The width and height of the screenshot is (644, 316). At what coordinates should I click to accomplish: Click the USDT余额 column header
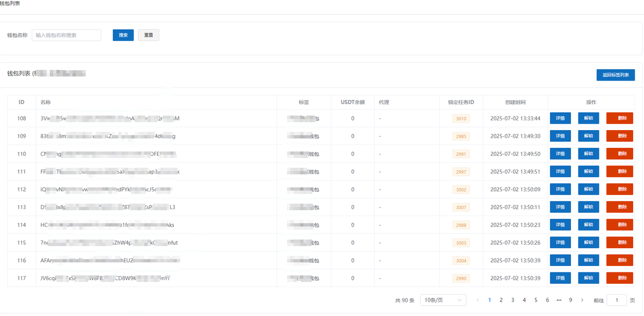(353, 102)
